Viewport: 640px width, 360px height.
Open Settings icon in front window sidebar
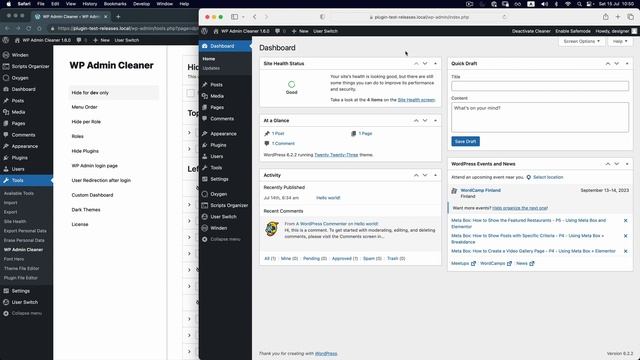(x=205, y=179)
